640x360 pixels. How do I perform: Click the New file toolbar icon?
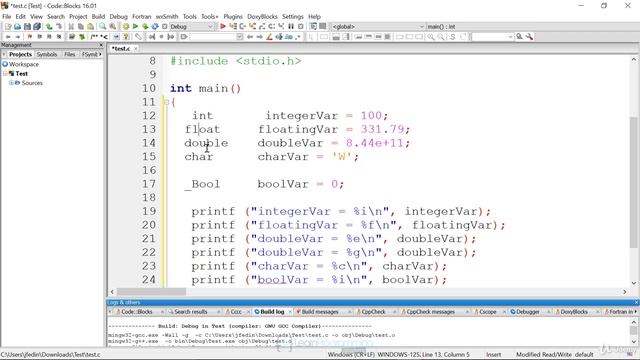coord(7,27)
